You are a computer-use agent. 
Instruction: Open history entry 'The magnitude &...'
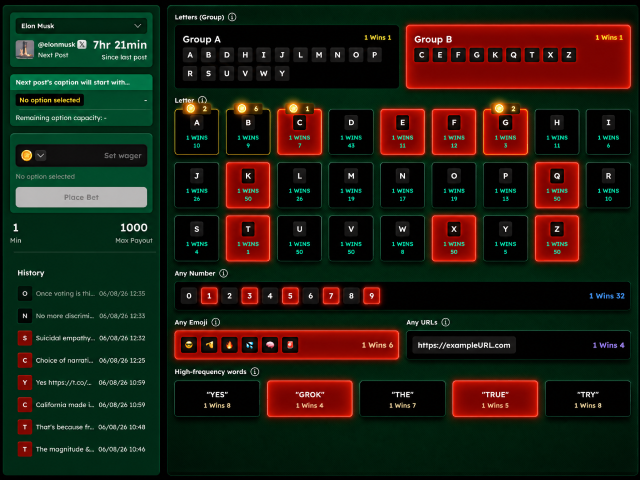81,449
